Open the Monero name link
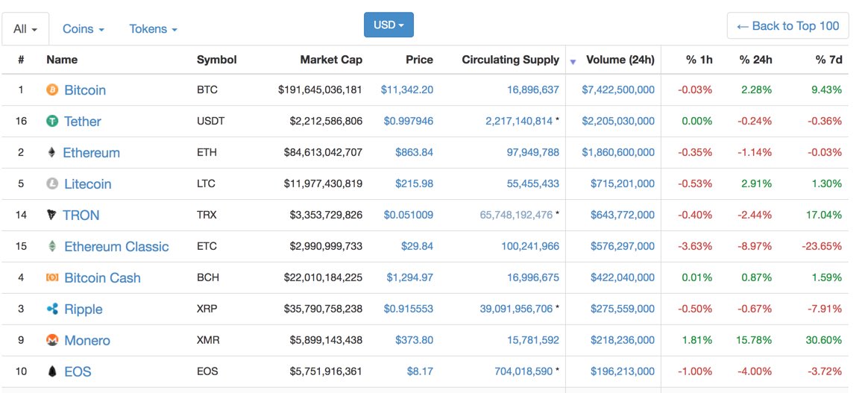This screenshot has width=868, height=393. 87,340
